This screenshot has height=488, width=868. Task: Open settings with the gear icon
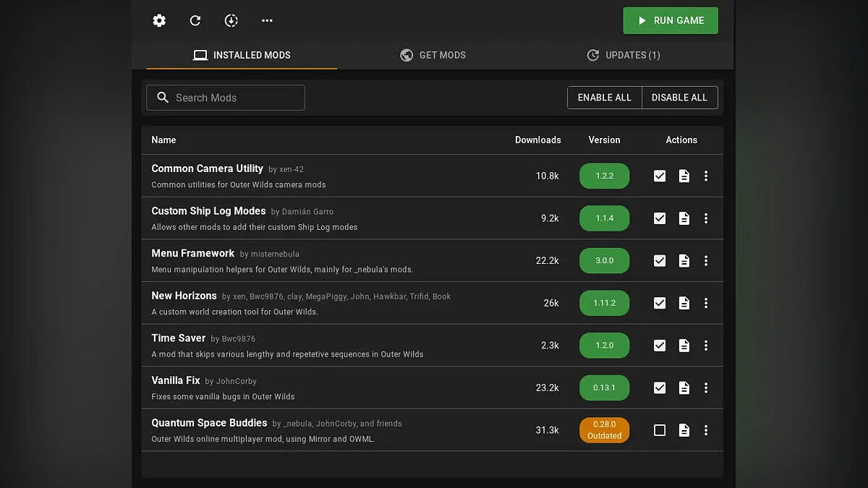[159, 21]
